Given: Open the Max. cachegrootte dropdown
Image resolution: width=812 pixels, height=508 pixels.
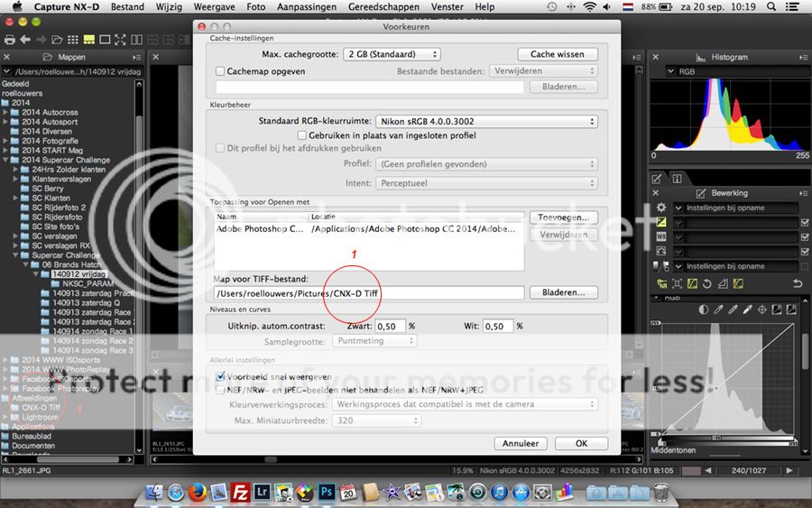Looking at the screenshot, I should (392, 54).
